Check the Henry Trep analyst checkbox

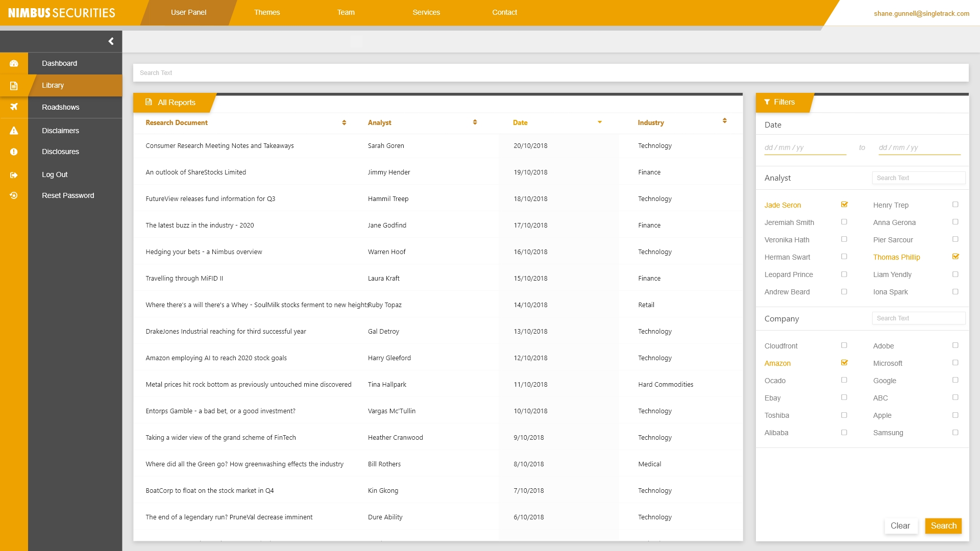pyautogui.click(x=955, y=205)
